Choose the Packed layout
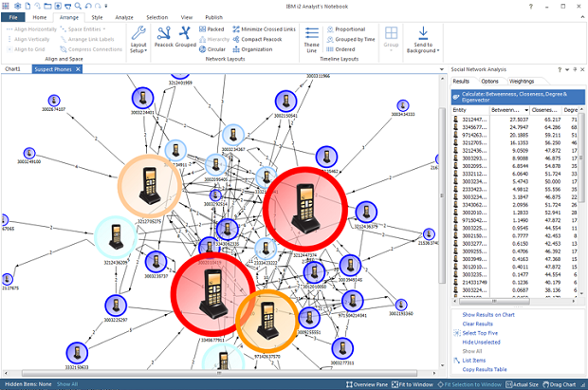Screen dimensions: 588x390 point(214,28)
